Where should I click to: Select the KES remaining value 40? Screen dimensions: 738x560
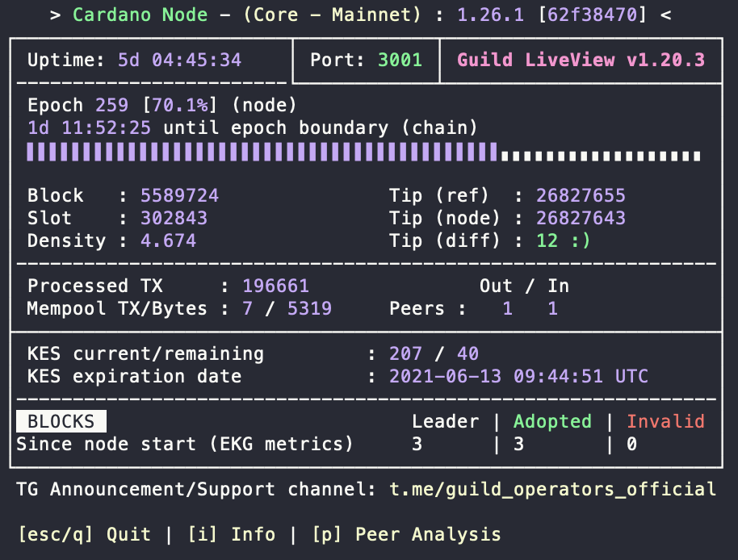tap(468, 353)
